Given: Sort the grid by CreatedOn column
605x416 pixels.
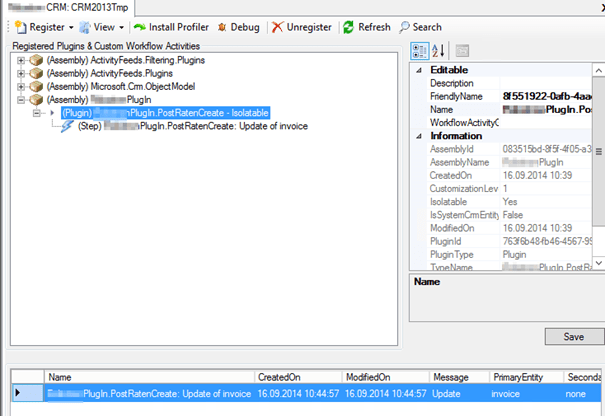Looking at the screenshot, I should coord(283,377).
